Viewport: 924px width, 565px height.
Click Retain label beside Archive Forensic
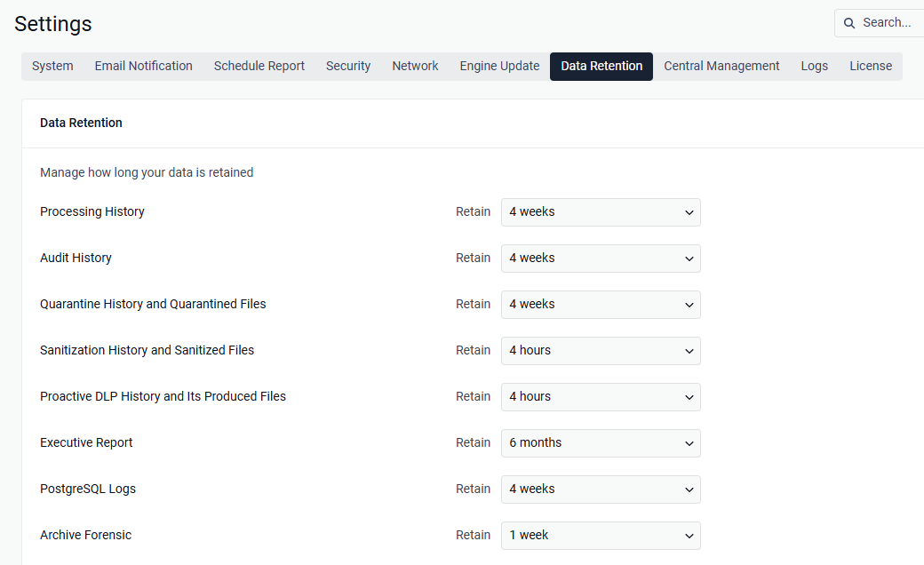pos(473,535)
